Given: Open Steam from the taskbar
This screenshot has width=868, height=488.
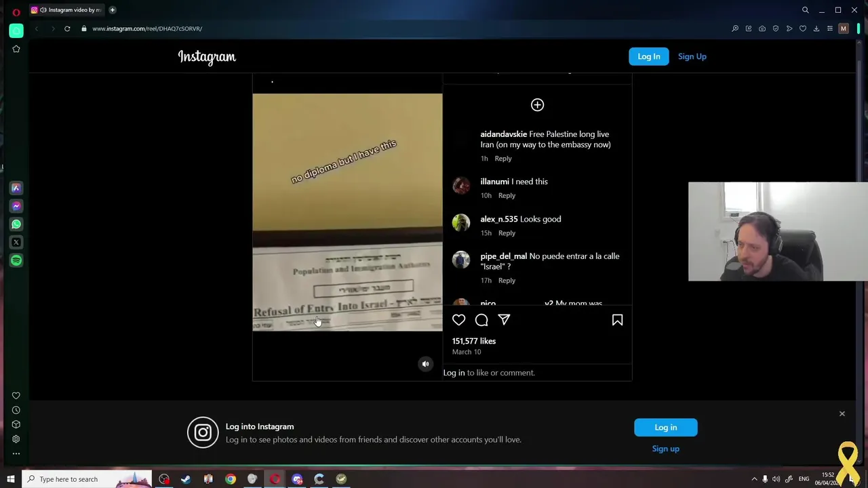Looking at the screenshot, I should 186,479.
